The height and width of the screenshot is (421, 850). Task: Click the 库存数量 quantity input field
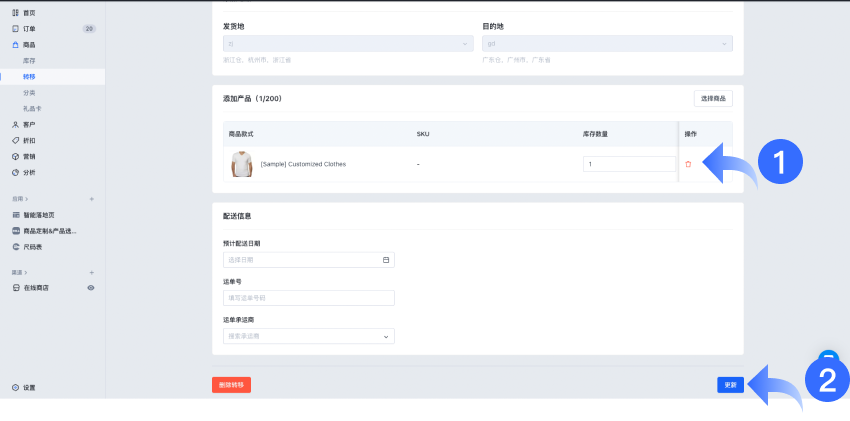[629, 164]
